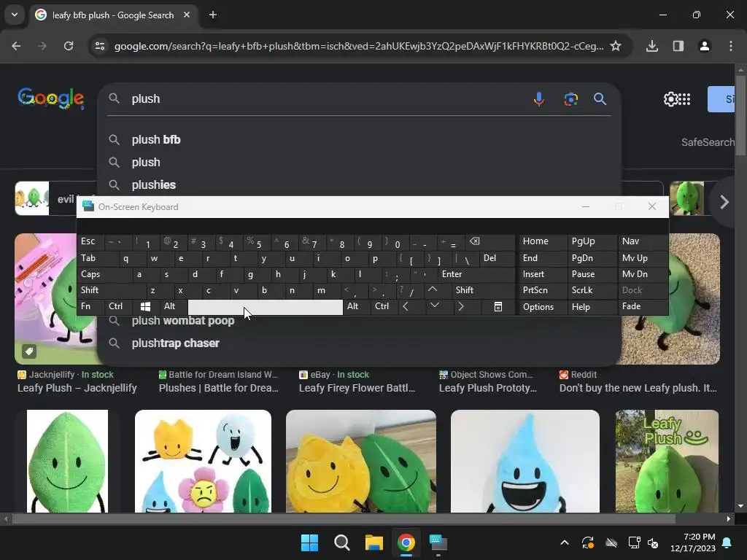Click the space bar on On-Screen Keyboard
The image size is (747, 560).
pos(266,307)
